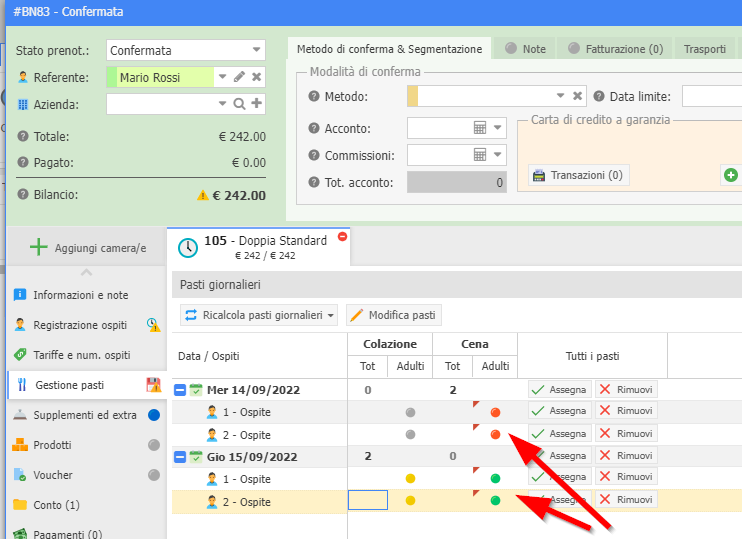Image resolution: width=742 pixels, height=539 pixels.
Task: Toggle dinner for 1 - Ospite on 15/09
Action: click(x=495, y=478)
